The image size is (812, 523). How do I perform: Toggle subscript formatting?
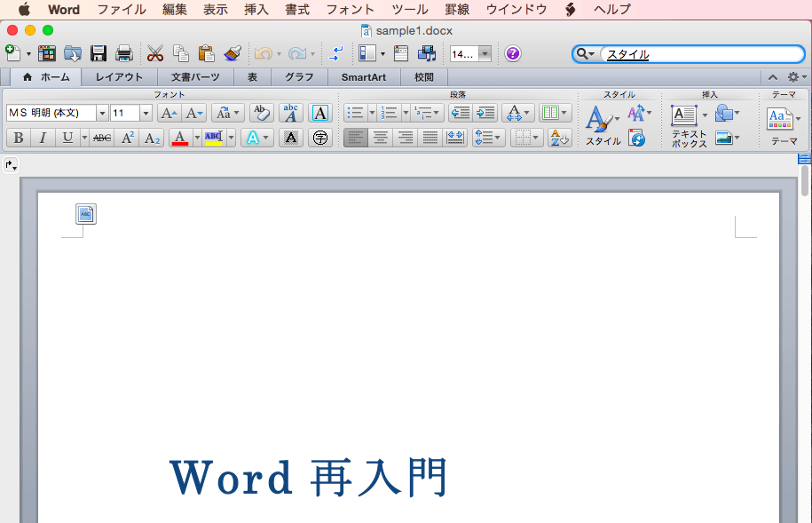[153, 138]
